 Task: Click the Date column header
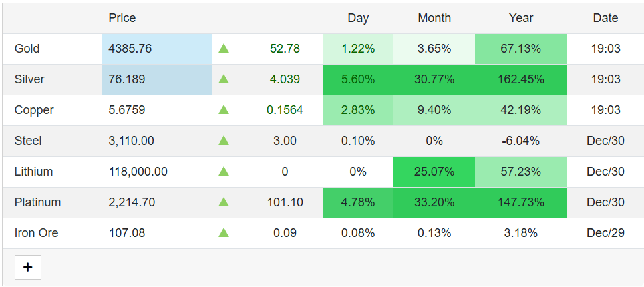[x=605, y=18]
